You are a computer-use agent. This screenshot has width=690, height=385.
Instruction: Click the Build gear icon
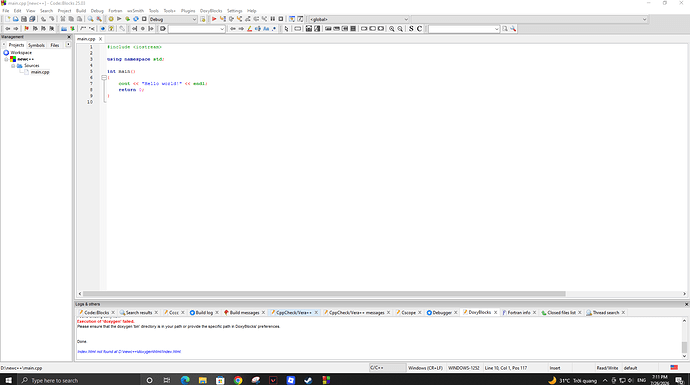111,19
